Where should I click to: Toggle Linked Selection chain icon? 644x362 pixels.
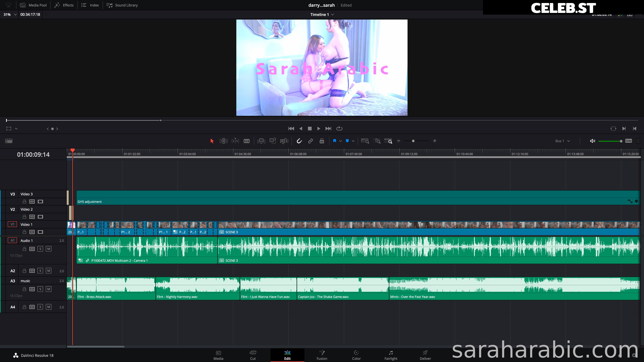click(310, 141)
